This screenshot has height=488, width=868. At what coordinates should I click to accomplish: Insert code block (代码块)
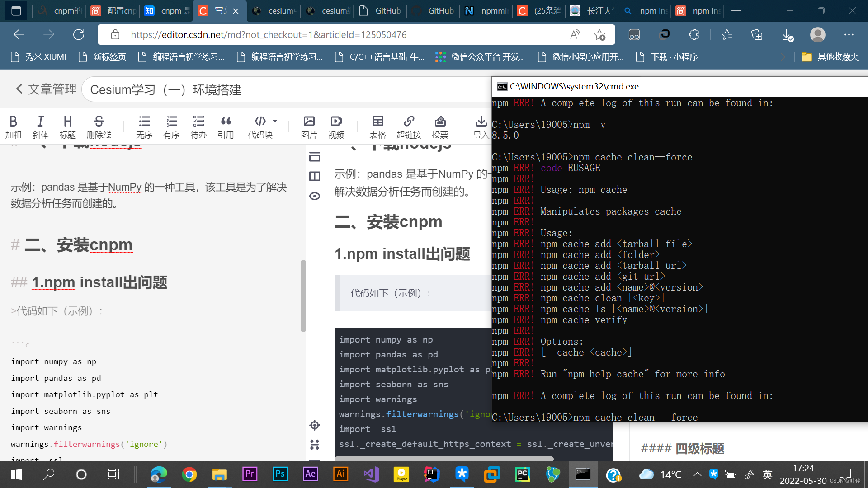(260, 127)
